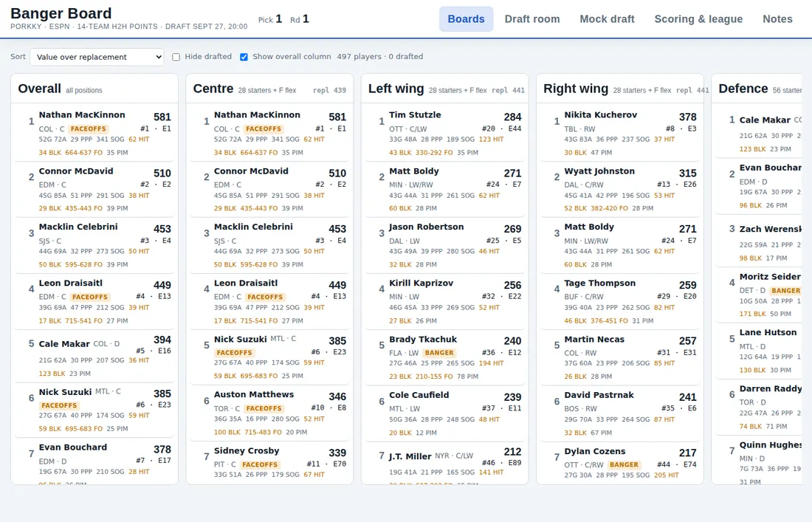The width and height of the screenshot is (812, 522).
Task: Enable Hide drafted checkbox
Action: pos(176,57)
